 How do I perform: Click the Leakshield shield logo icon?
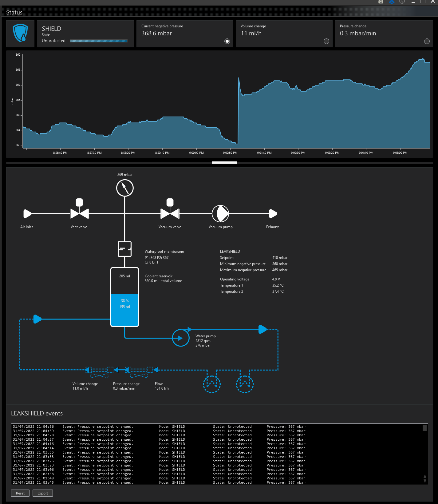click(x=20, y=34)
